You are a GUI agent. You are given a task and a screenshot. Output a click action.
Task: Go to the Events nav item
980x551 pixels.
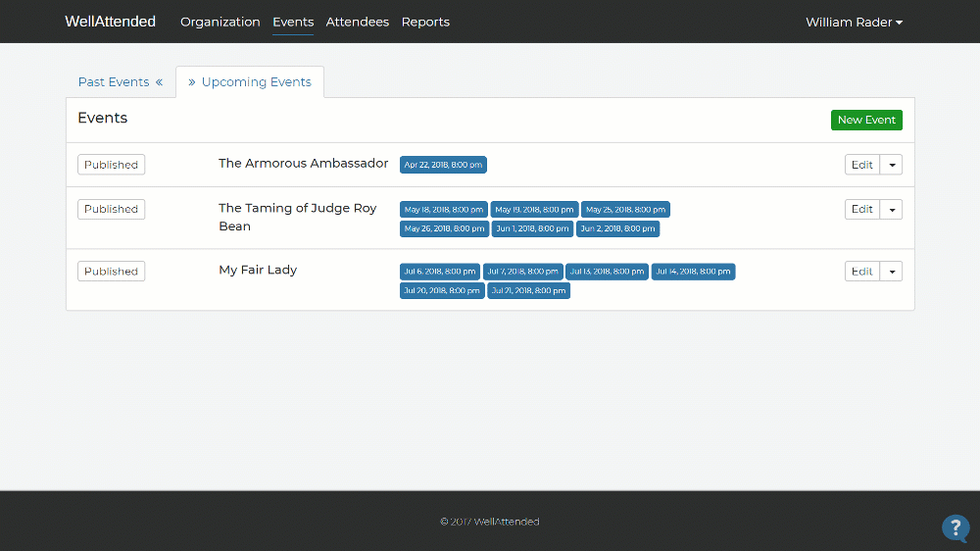293,22
